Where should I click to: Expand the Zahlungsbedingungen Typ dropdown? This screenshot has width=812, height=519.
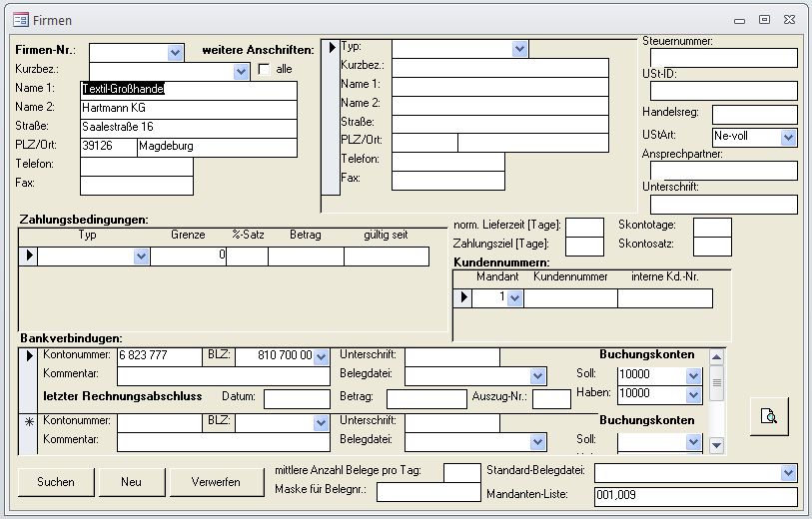coord(141,257)
